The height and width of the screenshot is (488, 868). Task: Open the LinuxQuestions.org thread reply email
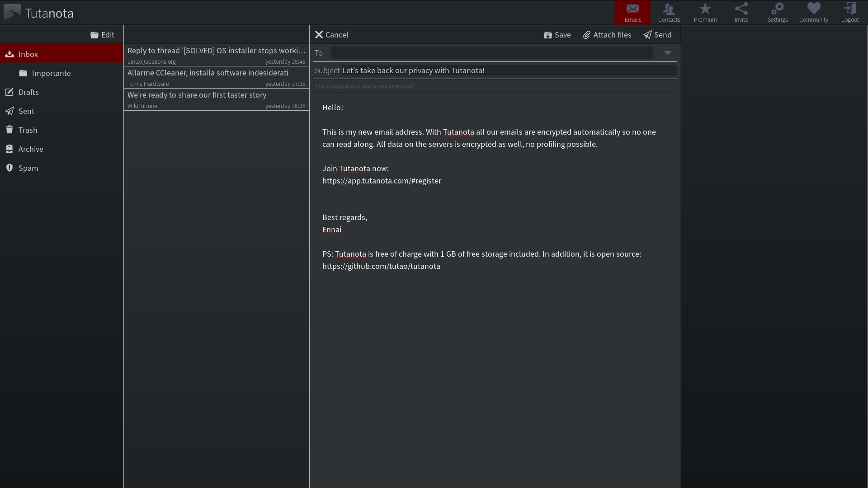pos(217,55)
